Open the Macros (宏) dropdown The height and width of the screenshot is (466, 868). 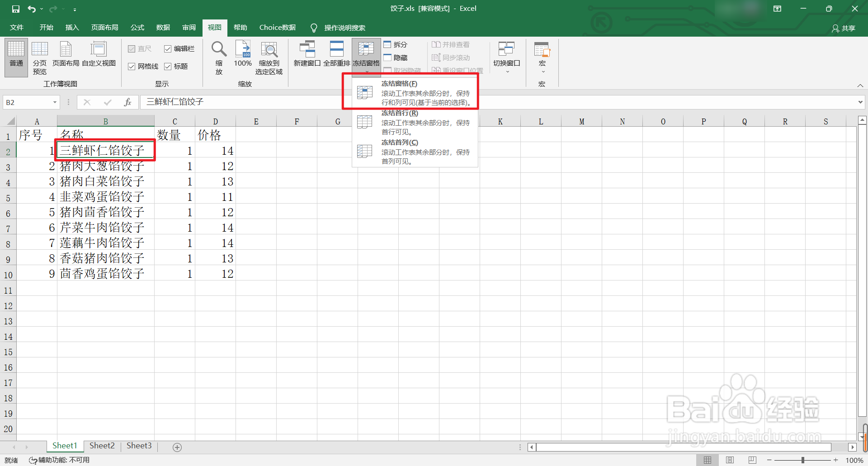[x=542, y=57]
